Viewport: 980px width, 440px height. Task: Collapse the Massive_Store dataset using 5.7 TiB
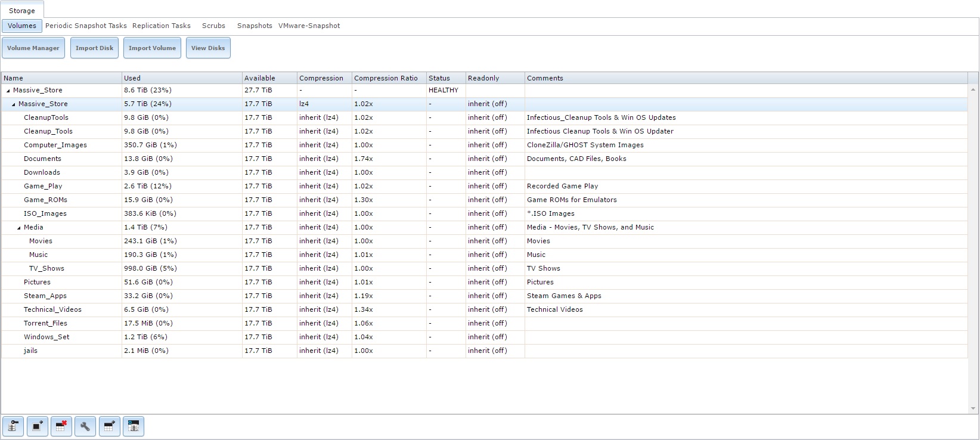click(14, 104)
